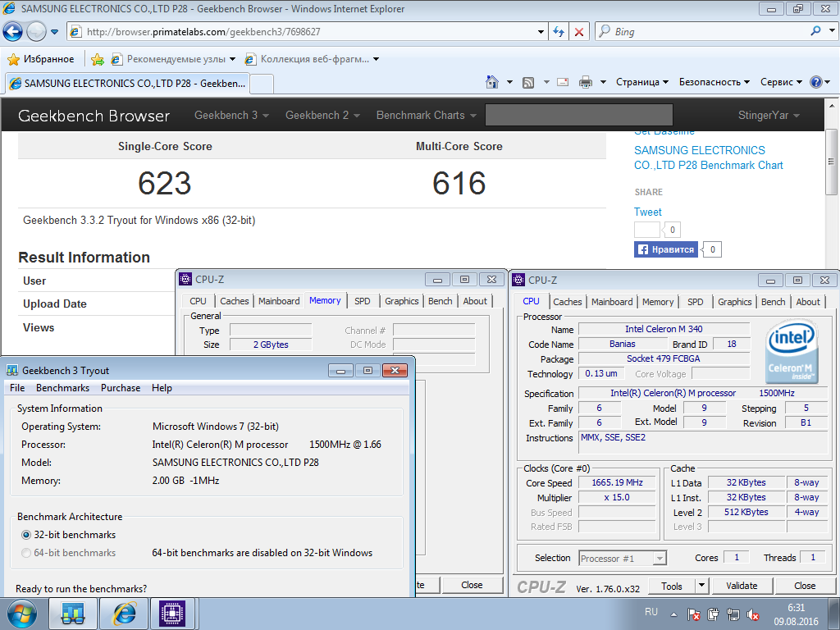Click the add-to-favorites star icon
This screenshot has height=630, width=840.
tap(98, 59)
